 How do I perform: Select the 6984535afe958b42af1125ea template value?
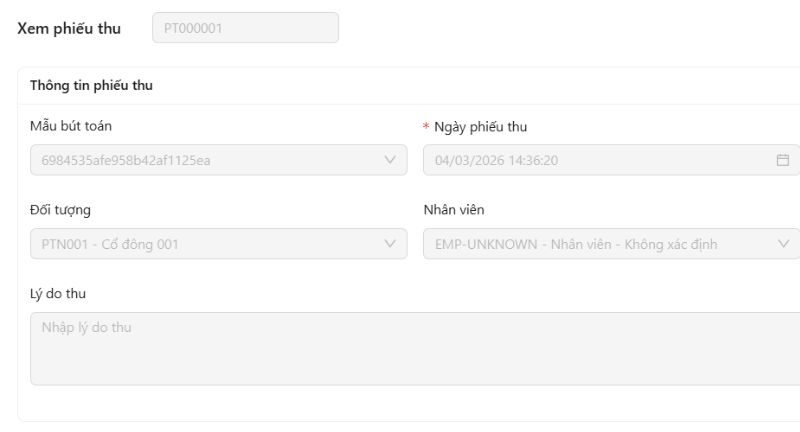tap(126, 160)
